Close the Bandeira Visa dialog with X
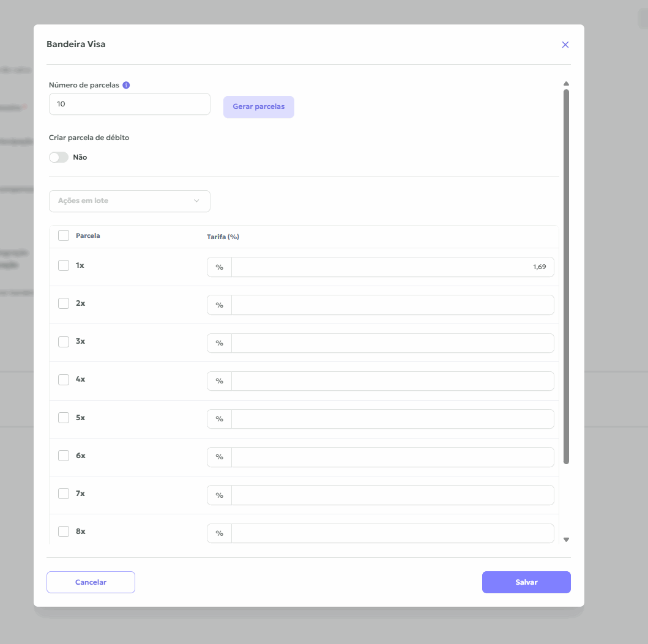Image resolution: width=648 pixels, height=644 pixels. (x=565, y=45)
